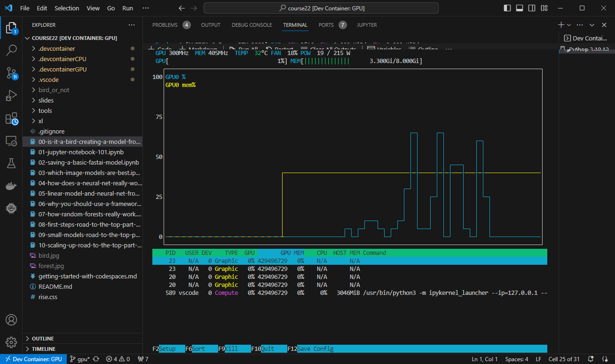615x364 pixels.
Task: Switch to the DEBUG CONSOLE tab
Action: [252, 25]
